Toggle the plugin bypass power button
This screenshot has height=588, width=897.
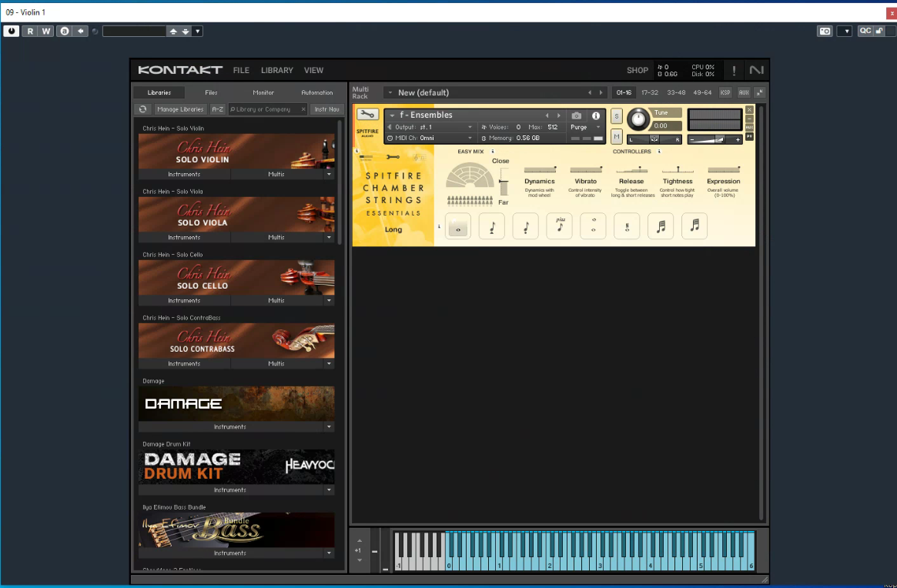[12, 31]
